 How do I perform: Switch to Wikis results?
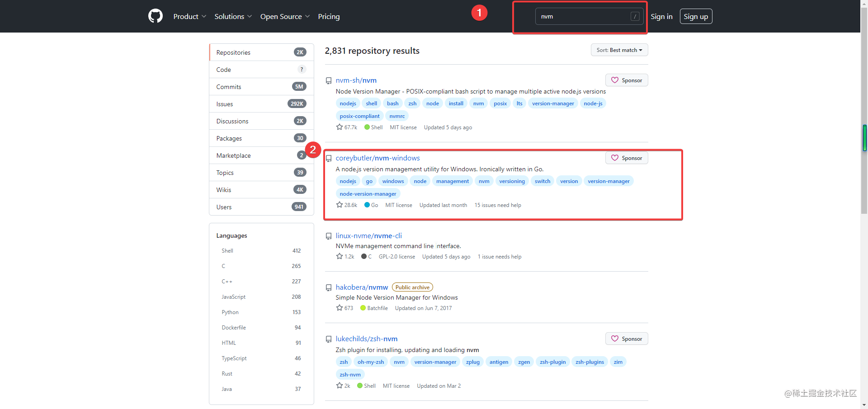pos(261,190)
